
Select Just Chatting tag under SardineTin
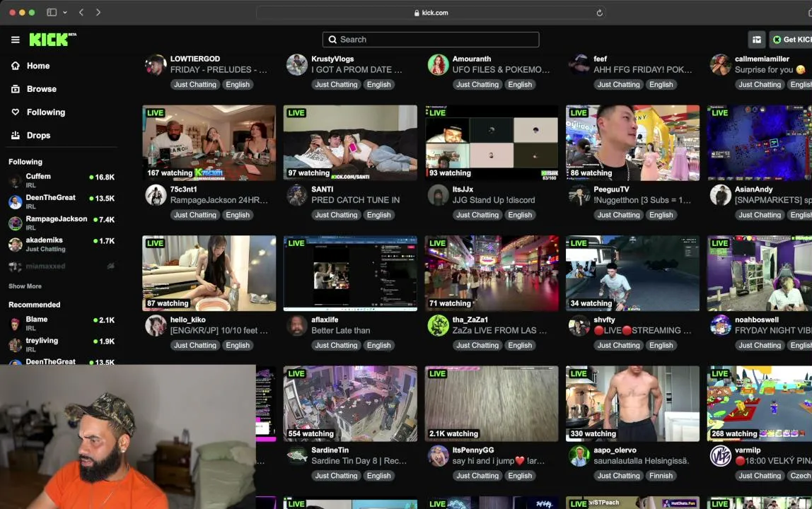click(336, 476)
